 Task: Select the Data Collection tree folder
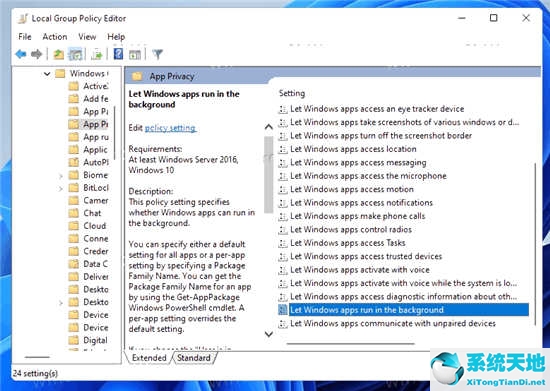88,264
